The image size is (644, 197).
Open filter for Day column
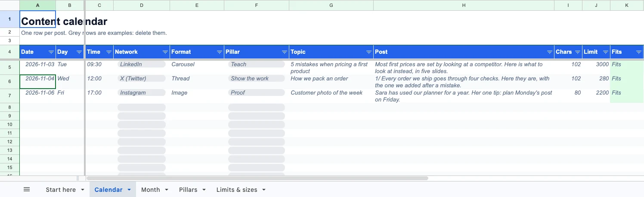coord(79,52)
